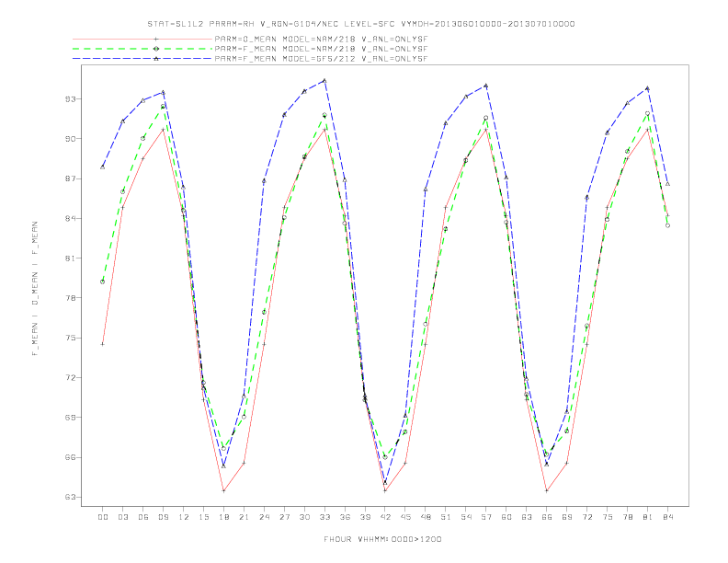Image resolution: width=728 pixels, height=563 pixels.
Task: Click x-axis forecast hour label 81
Action: (648, 517)
